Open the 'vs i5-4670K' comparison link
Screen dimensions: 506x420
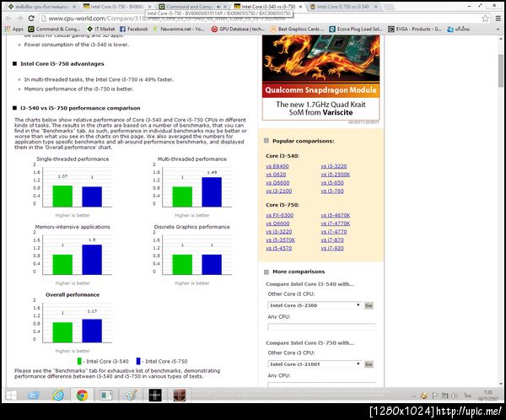[336, 215]
